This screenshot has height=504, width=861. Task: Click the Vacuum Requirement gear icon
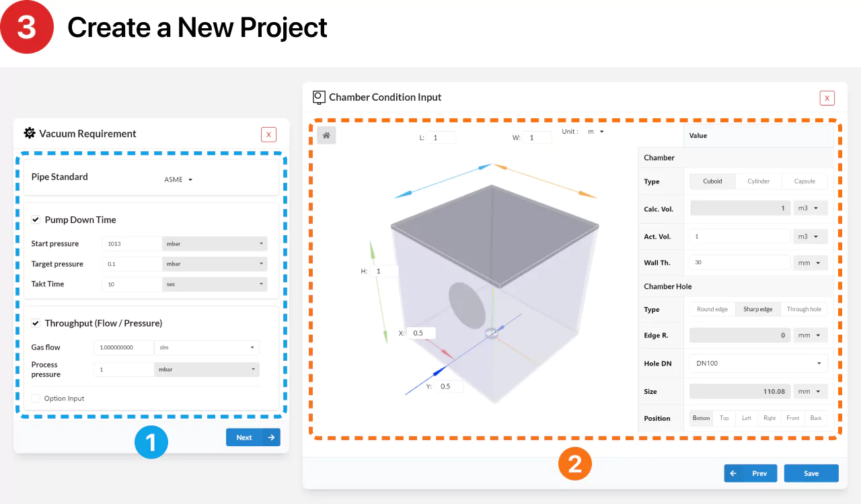coord(29,133)
